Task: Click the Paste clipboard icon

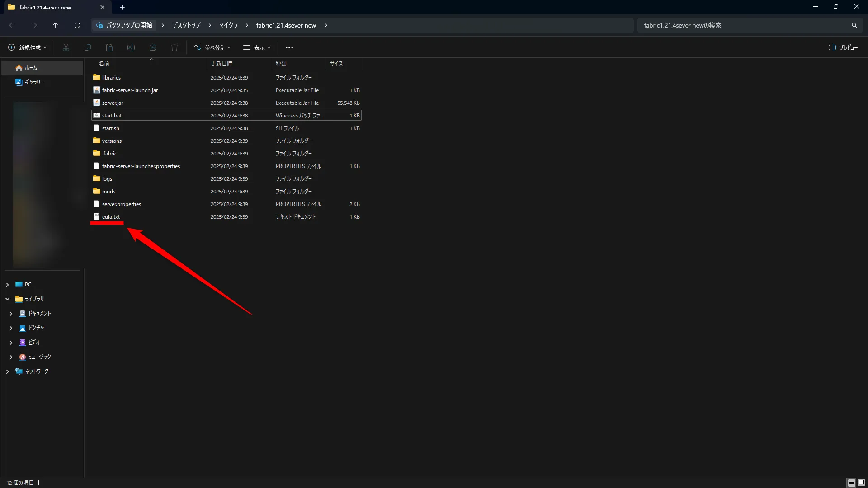Action: tap(109, 47)
